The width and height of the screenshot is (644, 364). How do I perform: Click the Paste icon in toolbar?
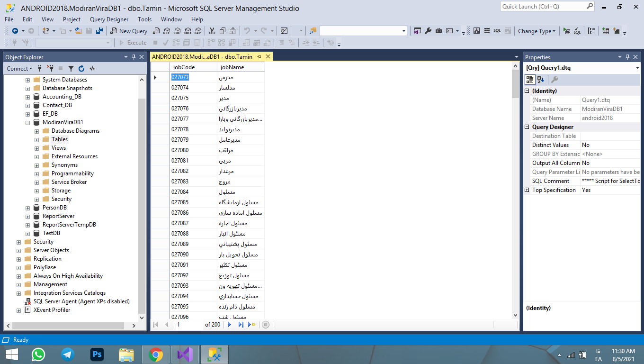(233, 31)
